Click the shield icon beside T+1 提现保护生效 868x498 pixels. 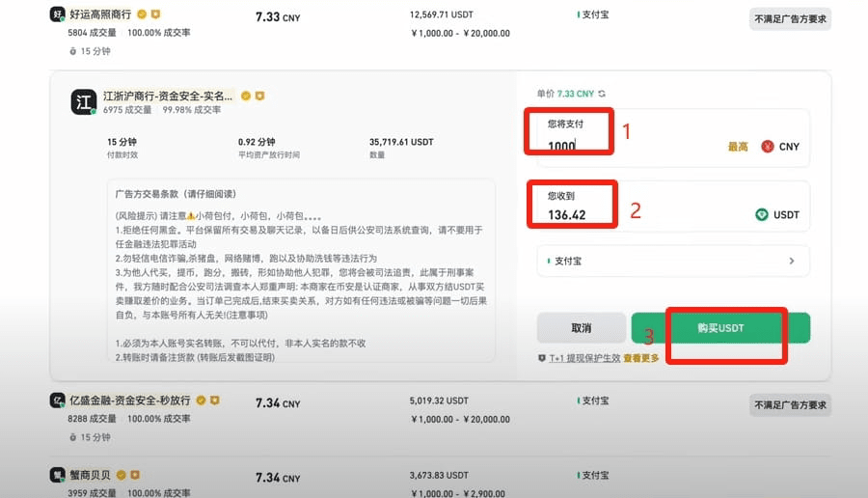[542, 358]
